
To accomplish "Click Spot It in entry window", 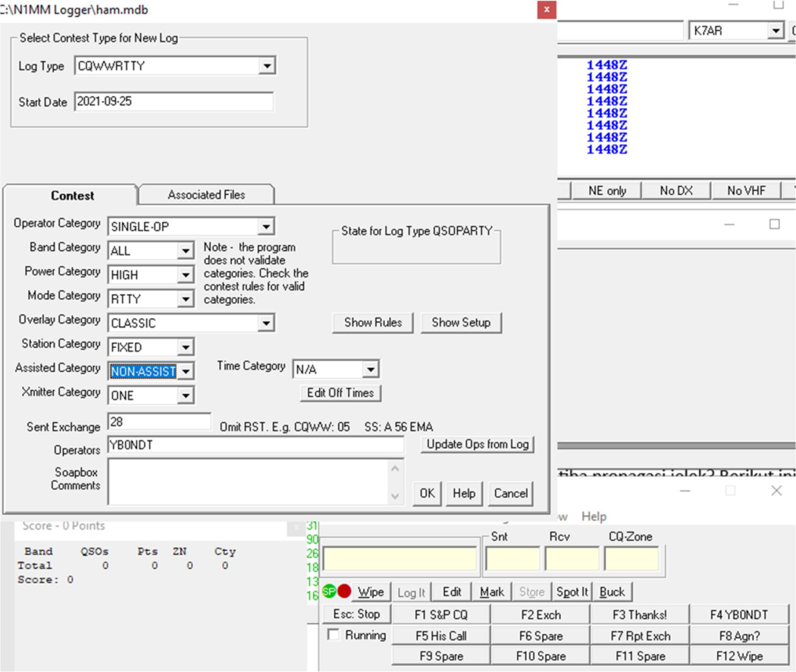I will coord(572,592).
